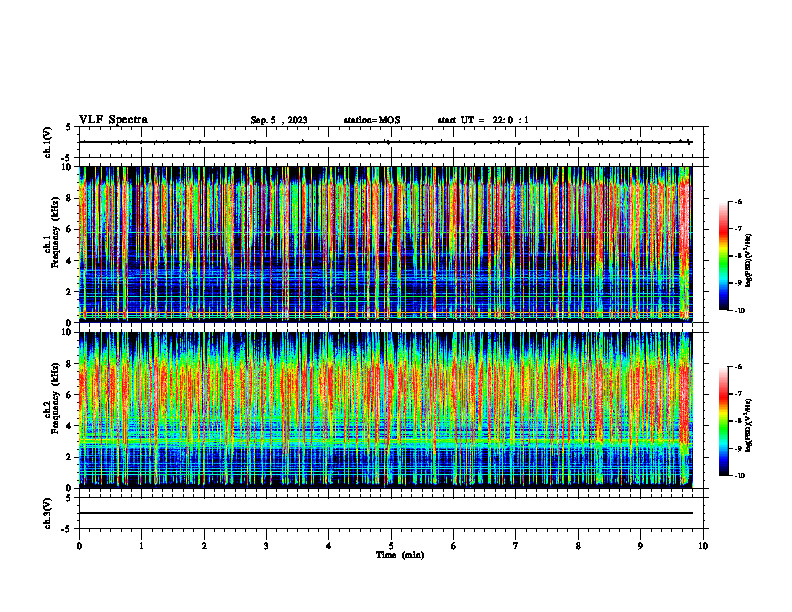Click the ch.1 color bar 'log(PSD)' label
This screenshot has height=612, width=792.
[749, 261]
